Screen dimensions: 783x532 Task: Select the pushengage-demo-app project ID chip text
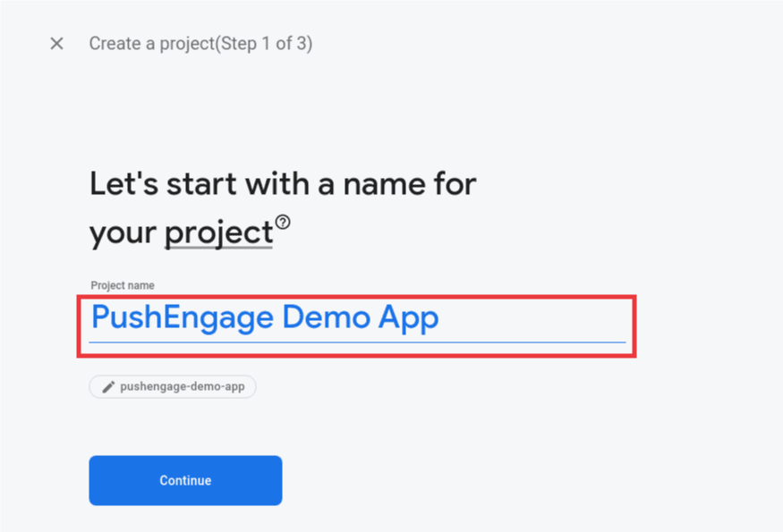coord(183,387)
